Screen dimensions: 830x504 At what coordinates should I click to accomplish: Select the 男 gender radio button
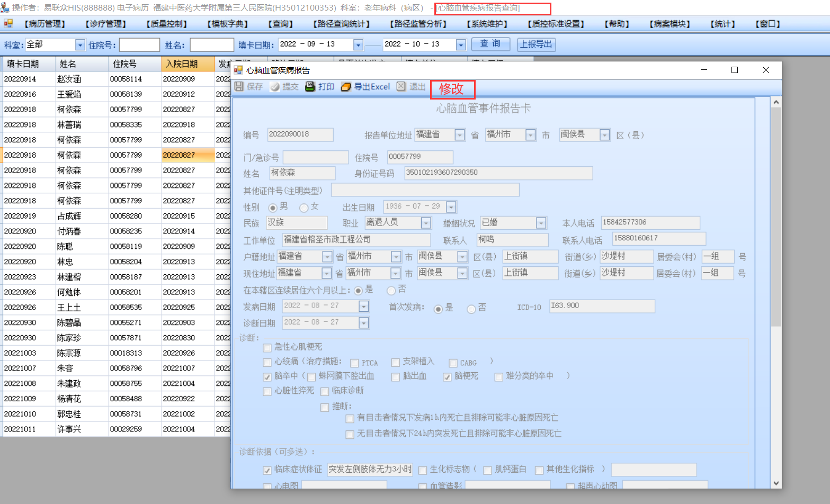click(x=273, y=208)
